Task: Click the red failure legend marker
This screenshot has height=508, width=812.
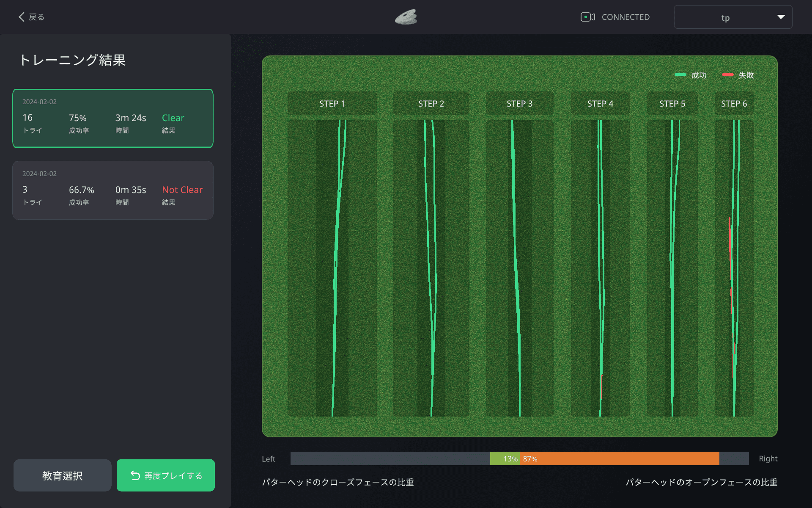Action: point(727,75)
